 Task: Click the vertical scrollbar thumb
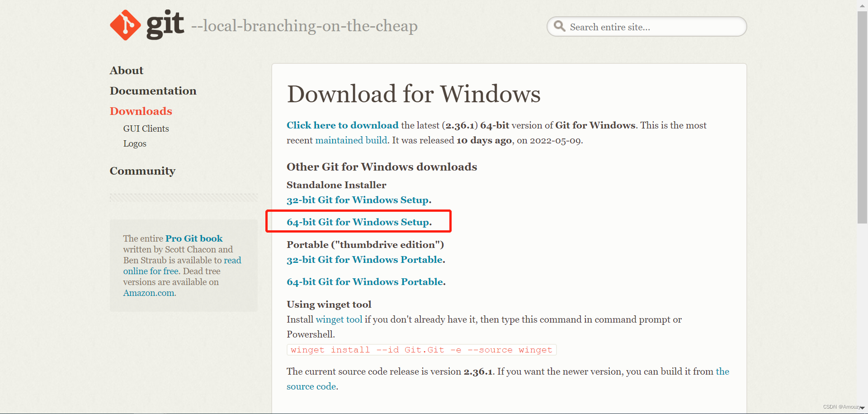tap(862, 118)
